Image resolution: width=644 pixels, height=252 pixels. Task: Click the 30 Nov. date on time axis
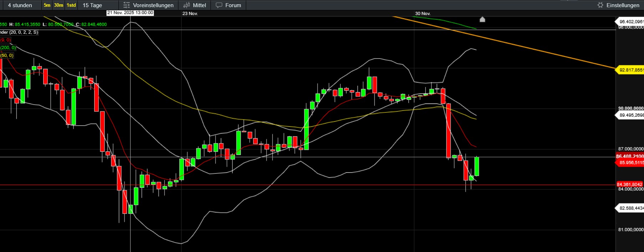[422, 14]
